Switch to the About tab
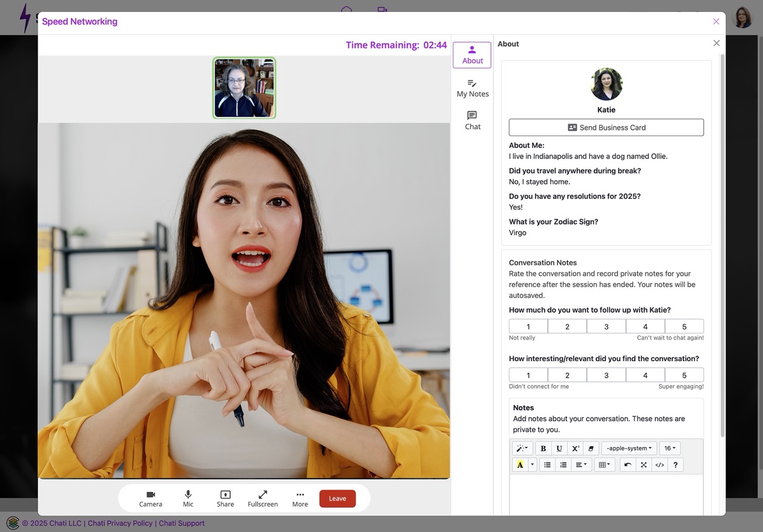763x532 pixels. coord(472,55)
